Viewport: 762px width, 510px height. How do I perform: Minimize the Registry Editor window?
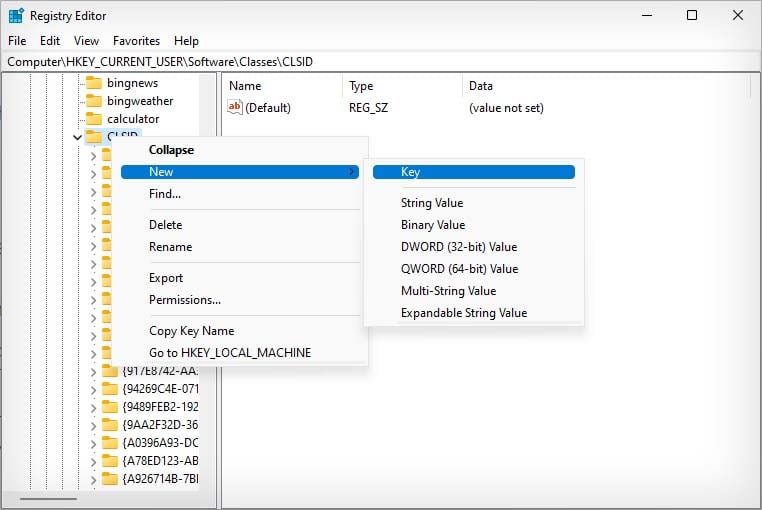point(647,16)
